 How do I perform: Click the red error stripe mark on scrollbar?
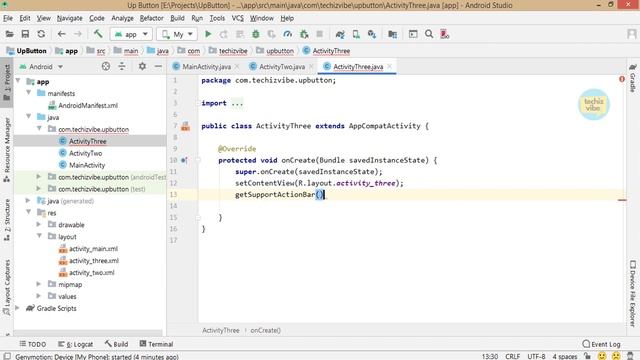click(x=622, y=200)
